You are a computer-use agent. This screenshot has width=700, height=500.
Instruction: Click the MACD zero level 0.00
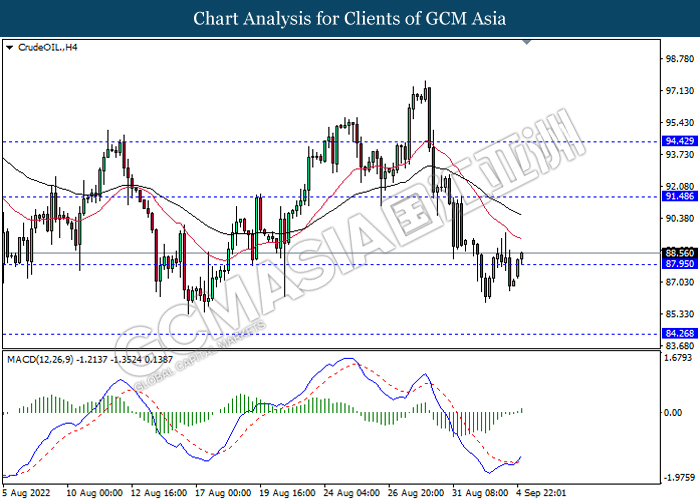click(673, 412)
